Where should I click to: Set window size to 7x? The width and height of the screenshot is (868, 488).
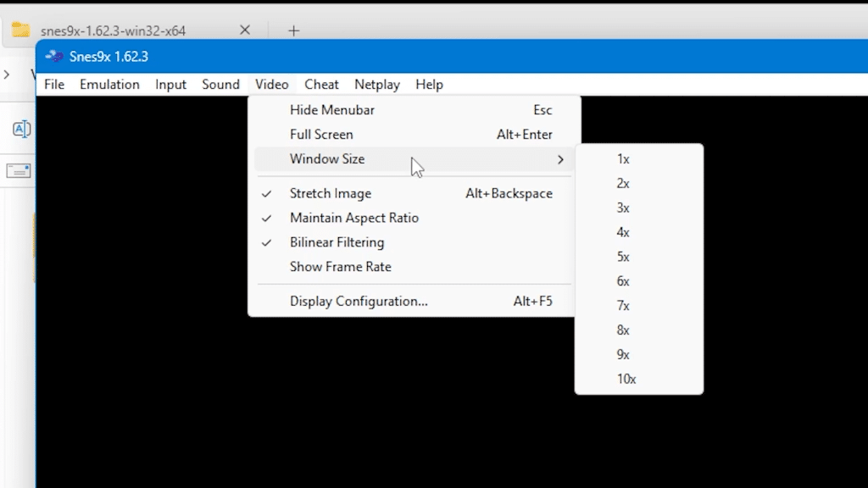[639, 306]
